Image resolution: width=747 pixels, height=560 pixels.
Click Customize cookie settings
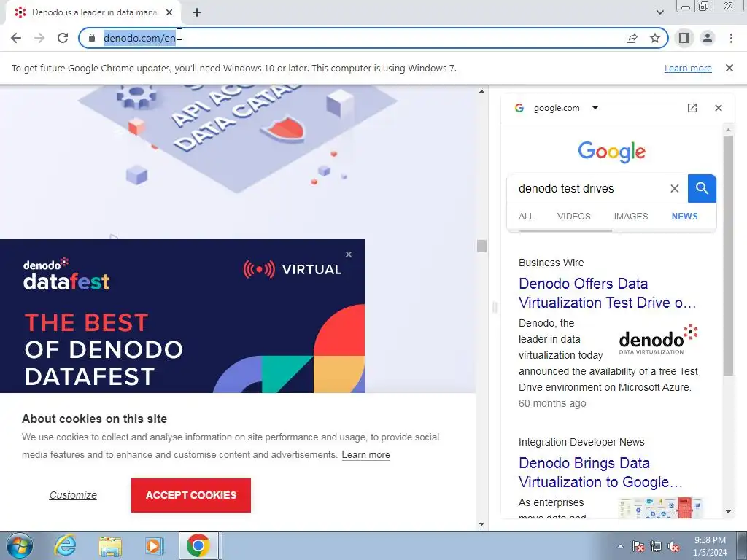(x=73, y=495)
